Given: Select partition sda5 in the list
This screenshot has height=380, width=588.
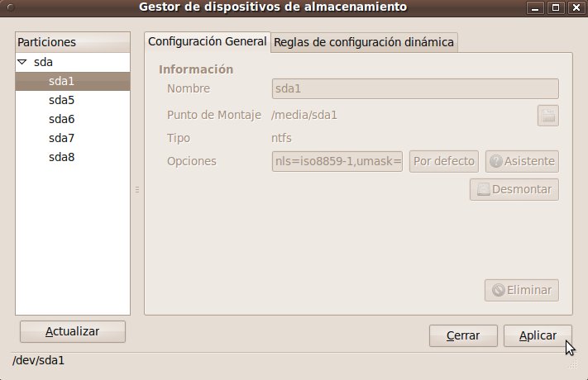Looking at the screenshot, I should tap(73, 100).
